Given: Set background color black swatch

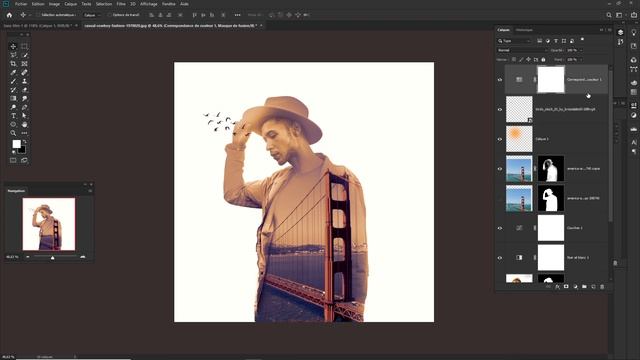Looking at the screenshot, I should tap(22, 151).
